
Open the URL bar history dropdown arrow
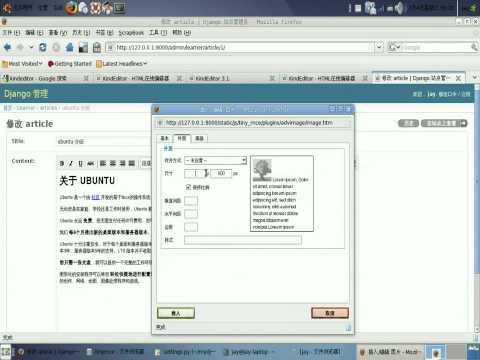[379, 47]
